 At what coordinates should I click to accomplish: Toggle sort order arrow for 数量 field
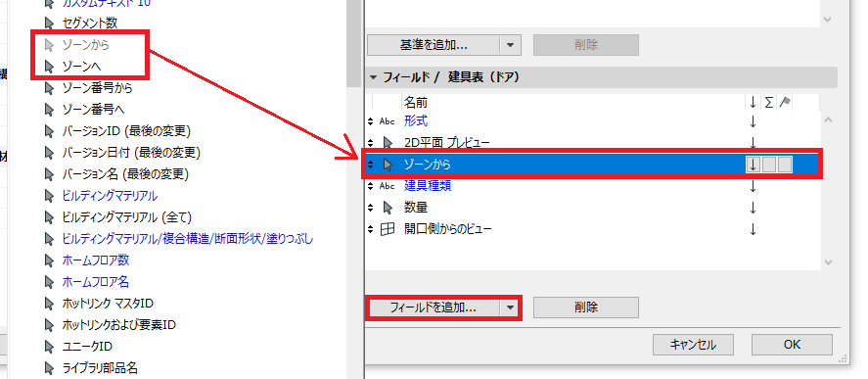point(753,208)
